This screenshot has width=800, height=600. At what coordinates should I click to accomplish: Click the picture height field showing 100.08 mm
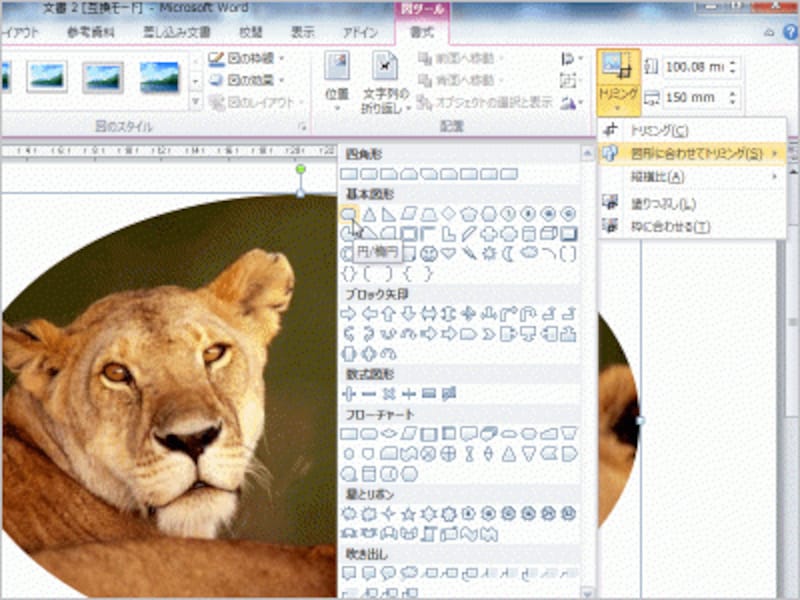[x=695, y=67]
